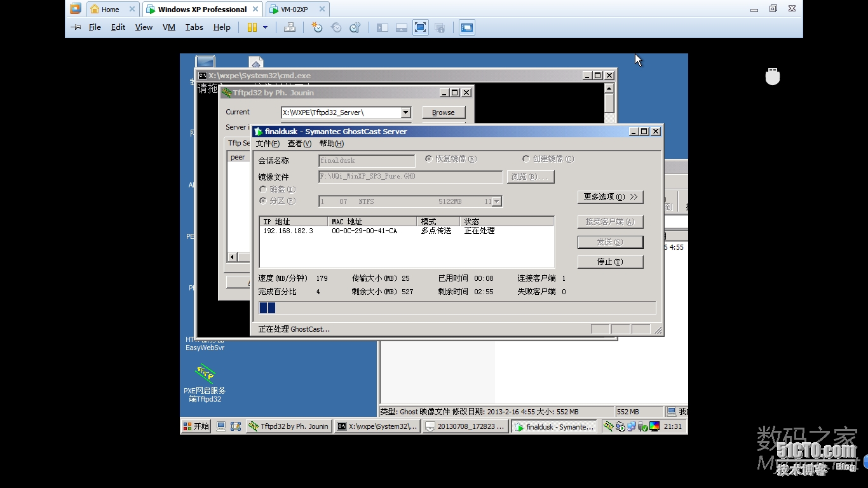Expand 更多选项(O) >> button
868x488 pixels.
pos(611,197)
